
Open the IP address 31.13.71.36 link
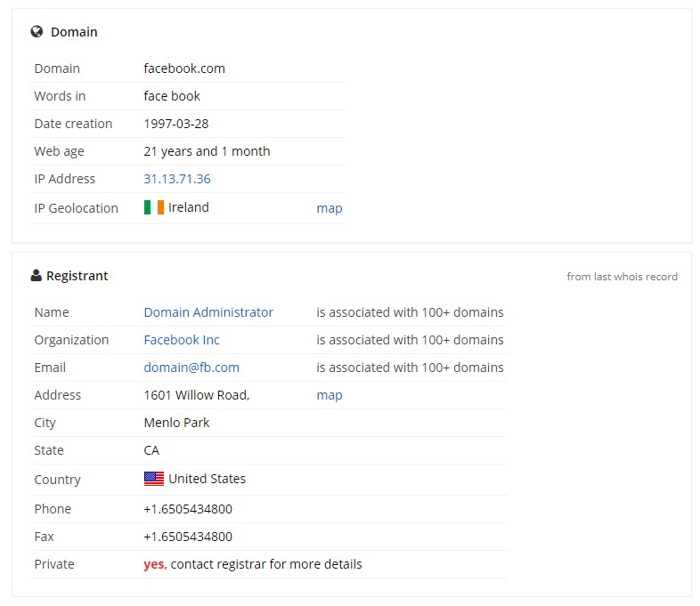tap(177, 179)
